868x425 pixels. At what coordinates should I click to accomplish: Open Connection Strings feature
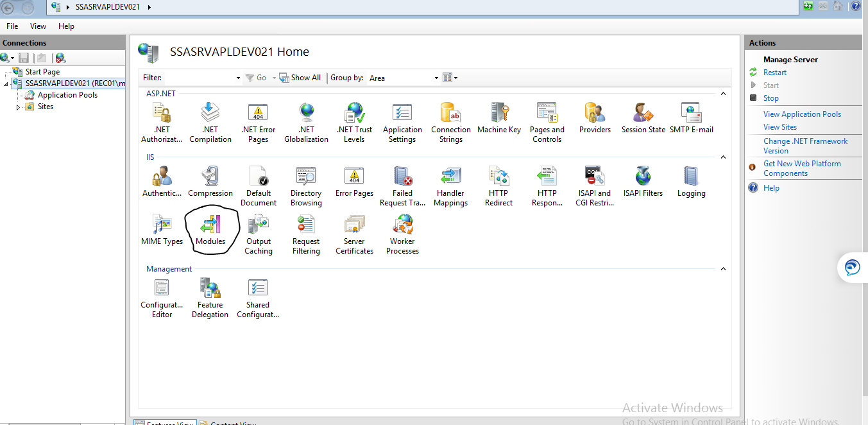451,123
